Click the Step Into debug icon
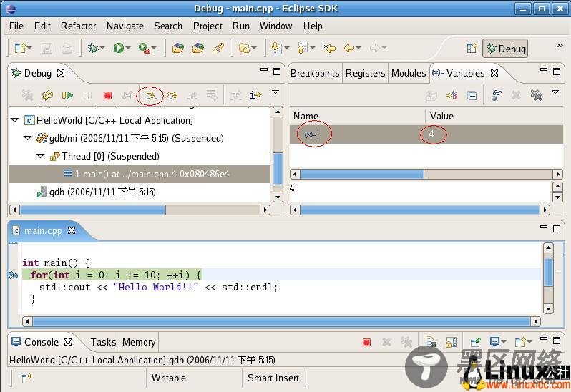This screenshot has width=571, height=392. (x=151, y=95)
